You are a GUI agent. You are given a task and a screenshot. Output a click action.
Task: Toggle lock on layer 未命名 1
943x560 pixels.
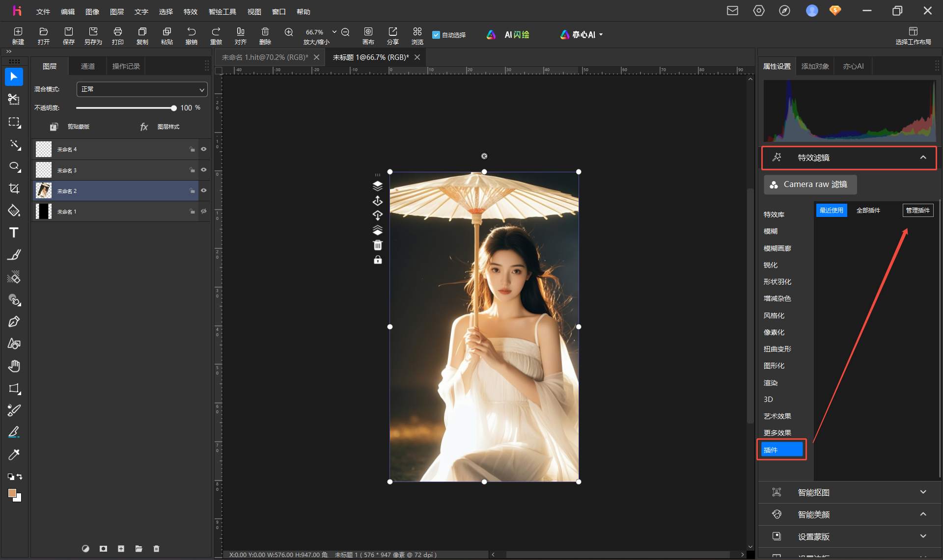tap(192, 212)
